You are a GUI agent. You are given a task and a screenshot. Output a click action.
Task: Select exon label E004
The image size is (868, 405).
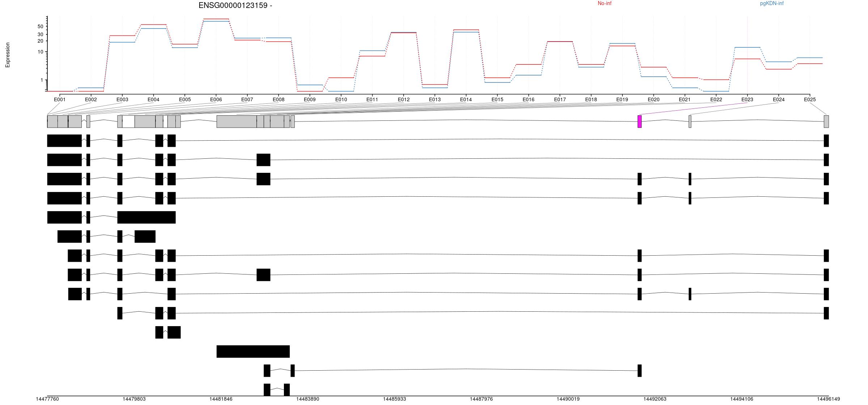tap(153, 99)
